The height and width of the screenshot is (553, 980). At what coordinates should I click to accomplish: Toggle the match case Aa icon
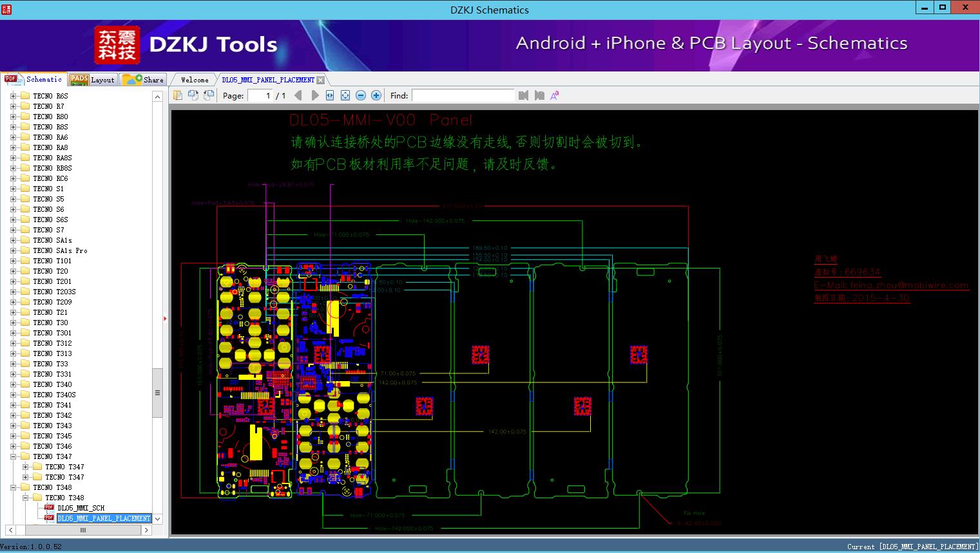555,95
